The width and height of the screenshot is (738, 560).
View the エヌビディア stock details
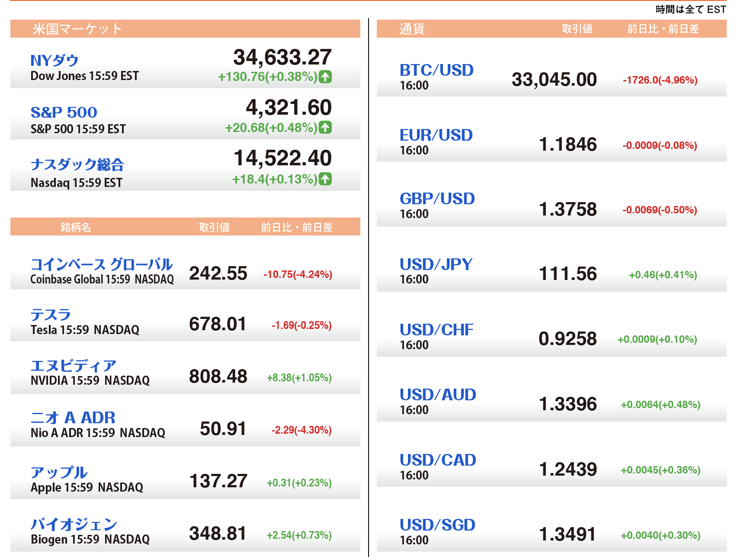click(74, 366)
